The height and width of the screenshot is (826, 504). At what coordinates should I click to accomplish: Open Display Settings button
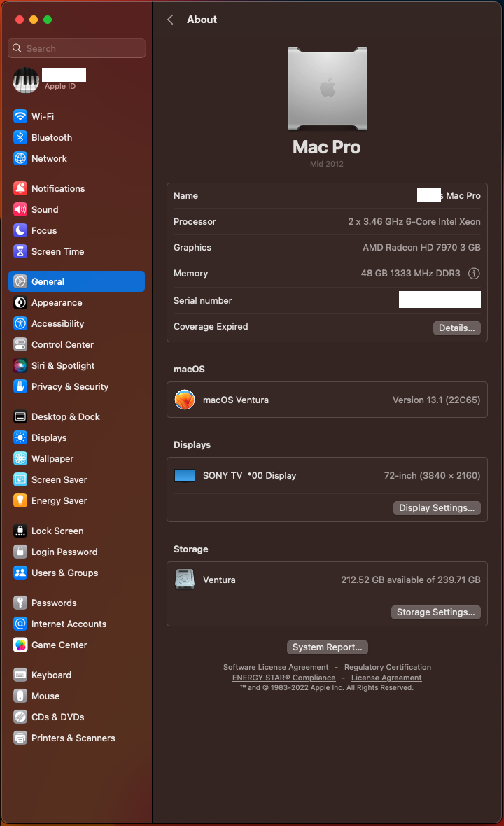pos(437,507)
